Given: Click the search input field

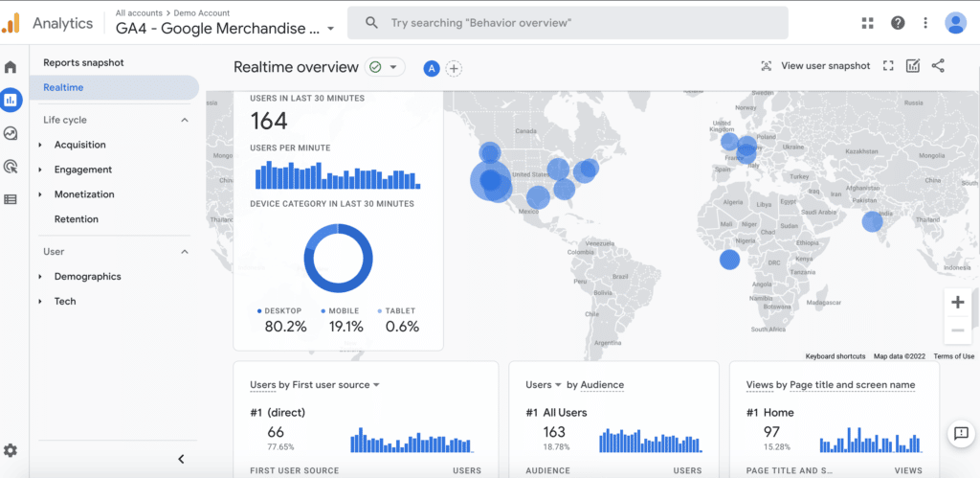Looking at the screenshot, I should 574,23.
